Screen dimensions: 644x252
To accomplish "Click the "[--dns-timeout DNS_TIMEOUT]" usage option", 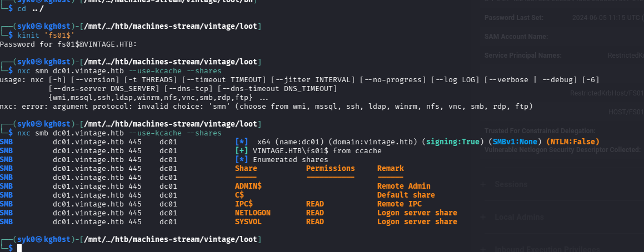I will 277,89.
